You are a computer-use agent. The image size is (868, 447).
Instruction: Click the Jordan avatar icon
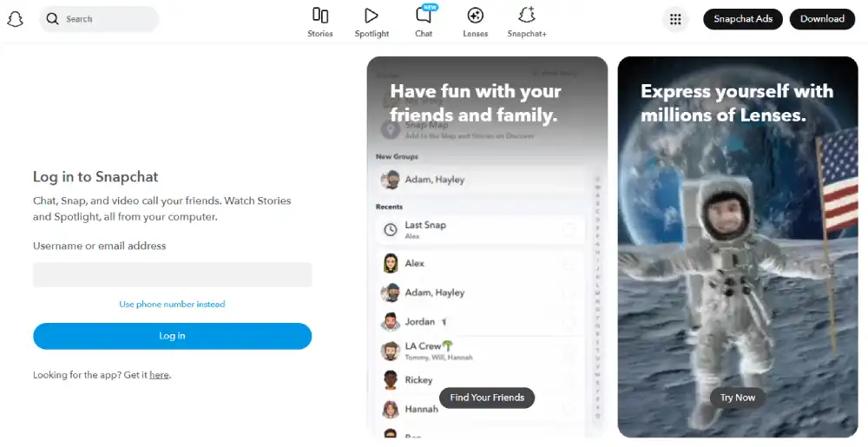pyautogui.click(x=391, y=321)
